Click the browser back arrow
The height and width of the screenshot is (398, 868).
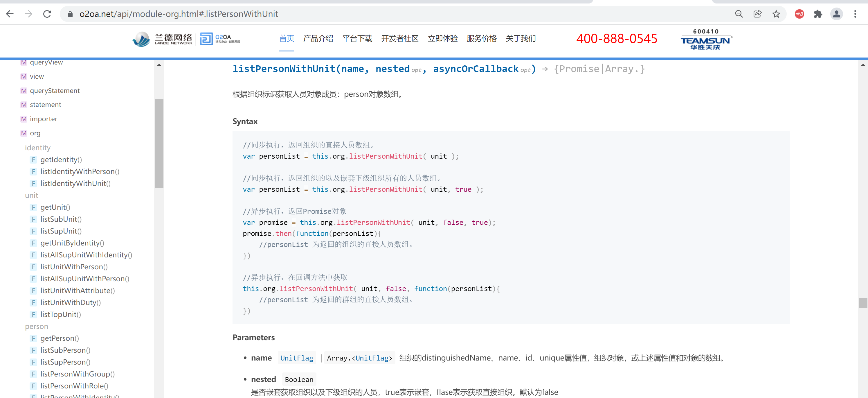point(10,14)
